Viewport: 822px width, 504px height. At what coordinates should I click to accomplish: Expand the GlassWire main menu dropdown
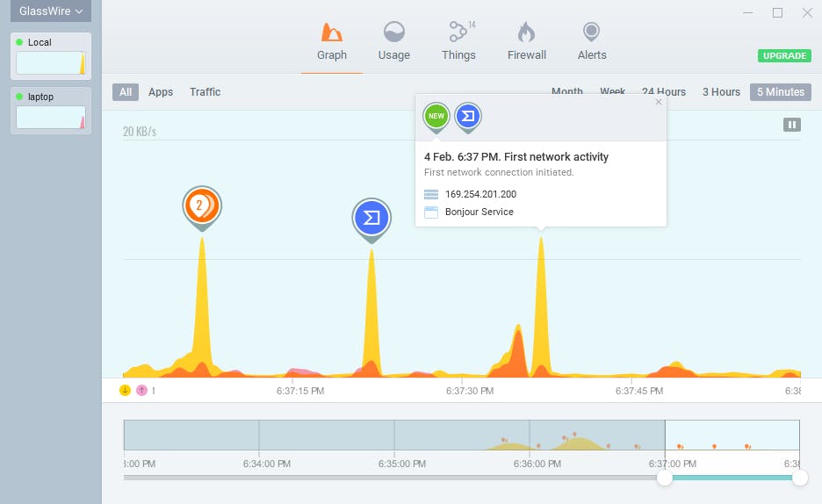[51, 11]
